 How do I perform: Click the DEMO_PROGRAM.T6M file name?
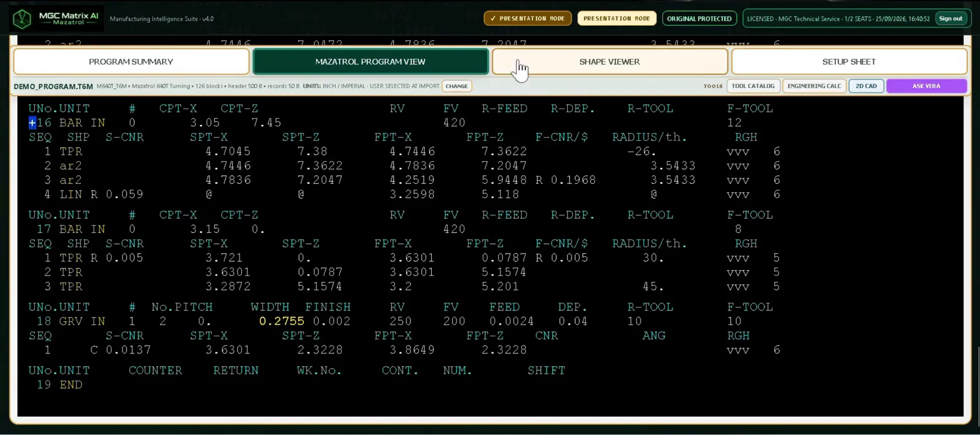click(53, 86)
